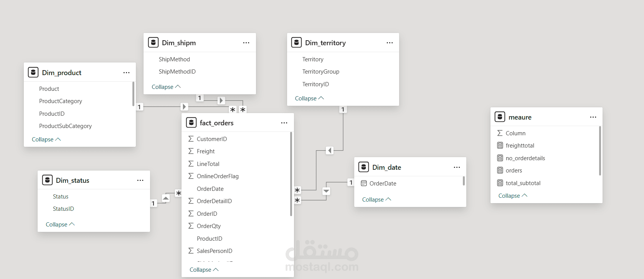The height and width of the screenshot is (279, 644).
Task: Select the OnlineOrderFlag column in fact_orders
Action: click(x=217, y=176)
